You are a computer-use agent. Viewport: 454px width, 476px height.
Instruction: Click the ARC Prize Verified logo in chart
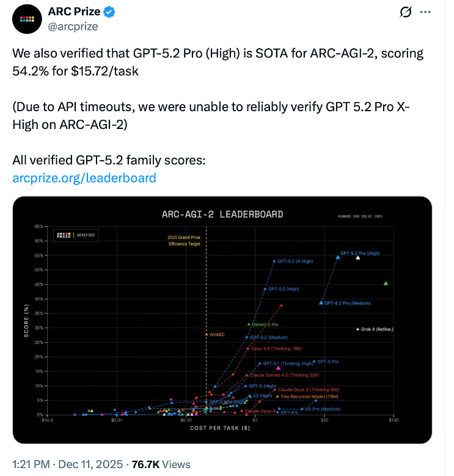[x=75, y=235]
